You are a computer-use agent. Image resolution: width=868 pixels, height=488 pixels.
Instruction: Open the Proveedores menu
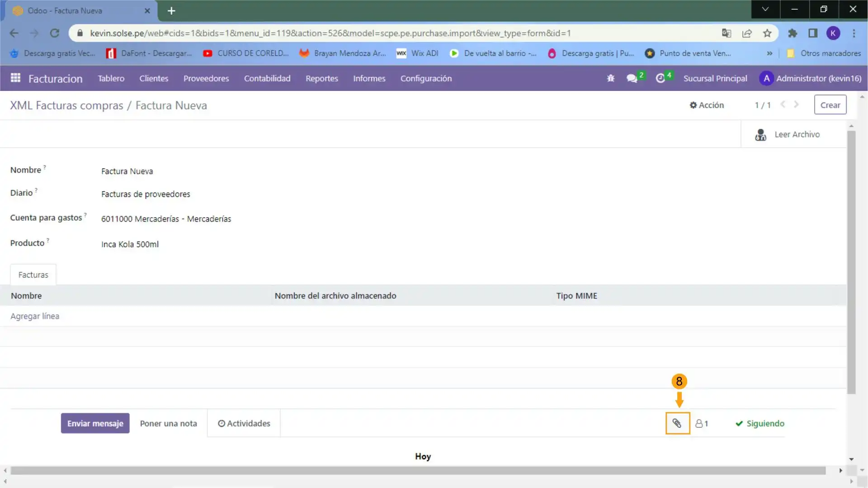[x=206, y=78]
